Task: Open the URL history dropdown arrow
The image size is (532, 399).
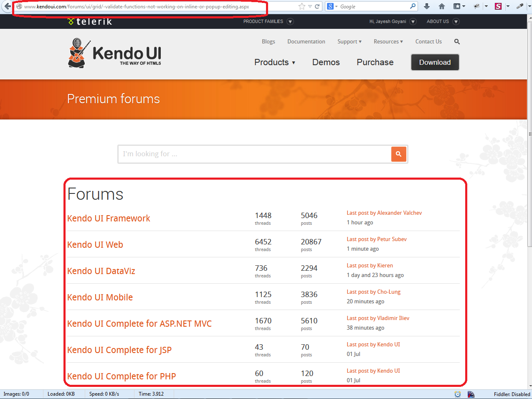Action: [x=310, y=6]
